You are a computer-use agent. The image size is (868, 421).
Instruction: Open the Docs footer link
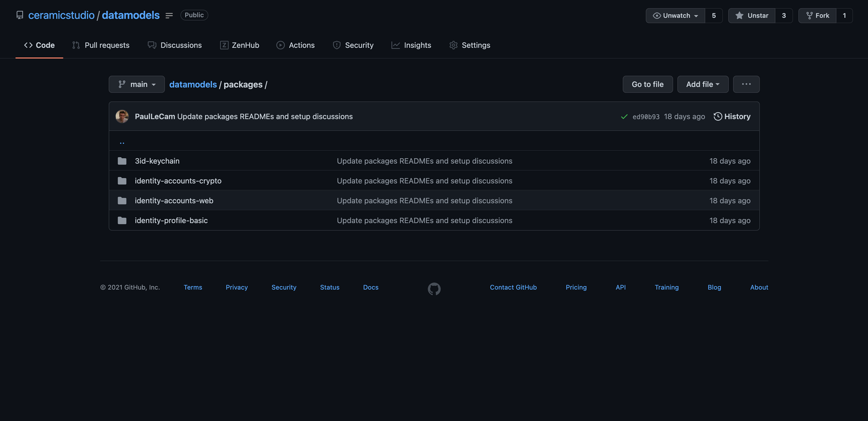pos(371,287)
